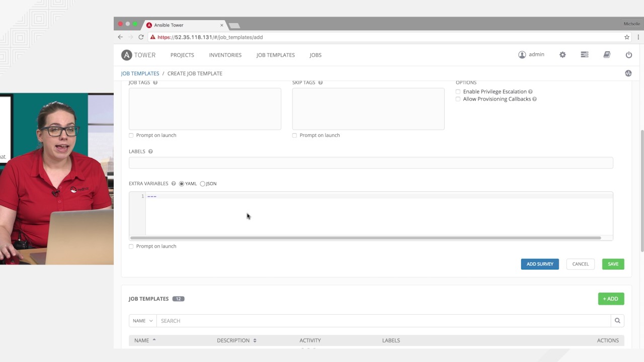Open the management jobs icon
The width and height of the screenshot is (644, 362).
click(585, 55)
